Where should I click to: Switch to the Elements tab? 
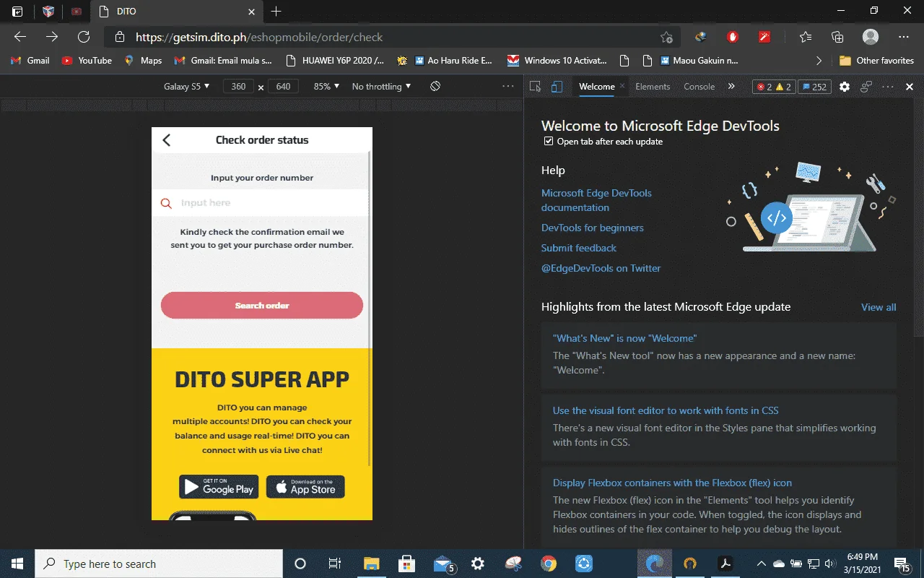coord(653,87)
